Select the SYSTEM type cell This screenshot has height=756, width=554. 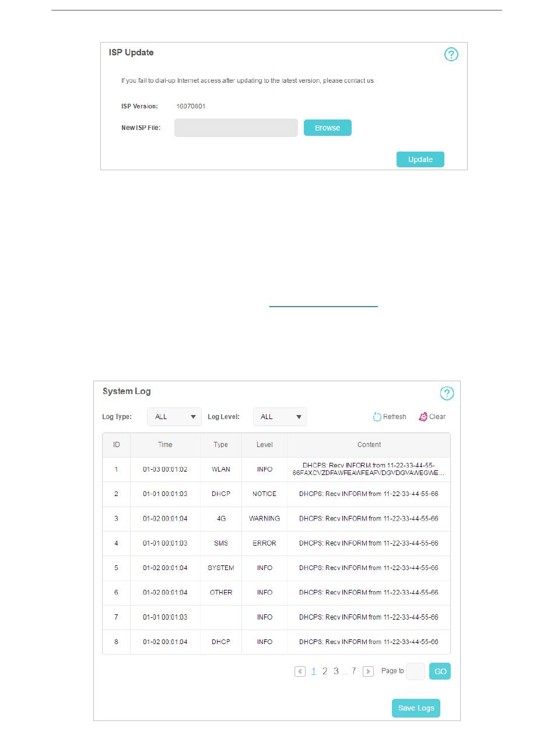[221, 568]
